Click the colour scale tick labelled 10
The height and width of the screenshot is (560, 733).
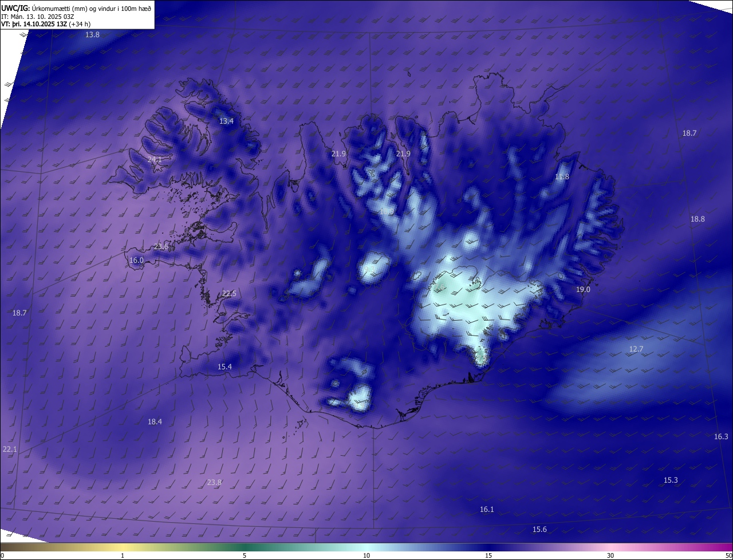366,555
